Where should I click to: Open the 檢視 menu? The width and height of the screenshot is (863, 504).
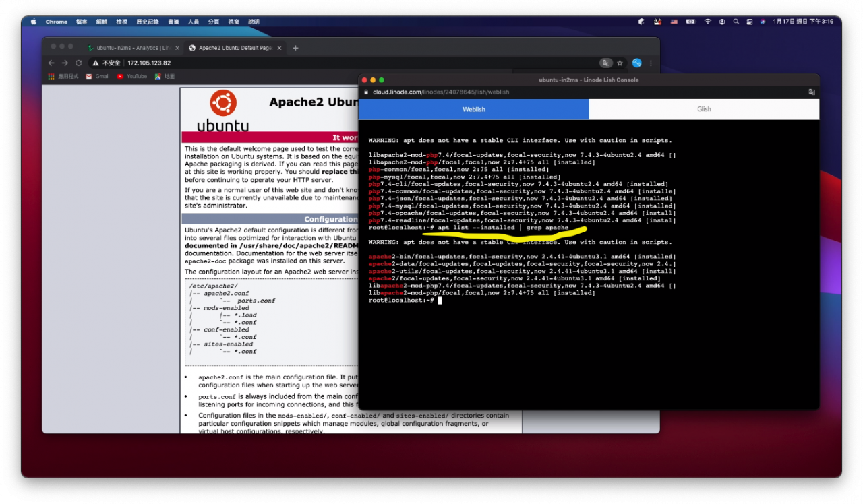[122, 22]
